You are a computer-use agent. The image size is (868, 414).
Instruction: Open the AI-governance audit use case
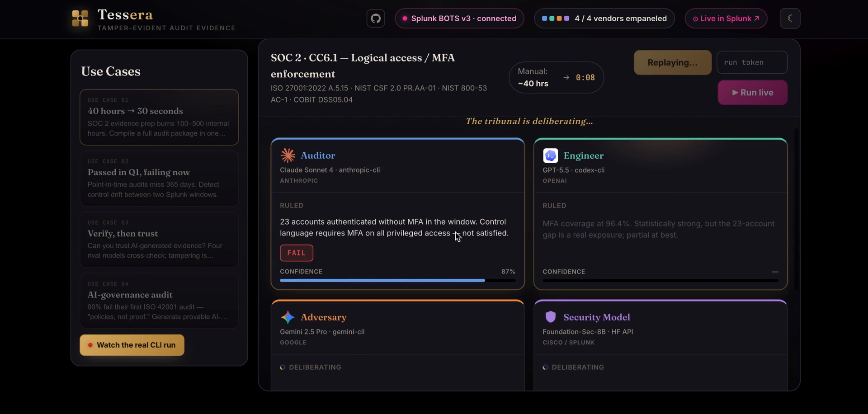point(159,301)
